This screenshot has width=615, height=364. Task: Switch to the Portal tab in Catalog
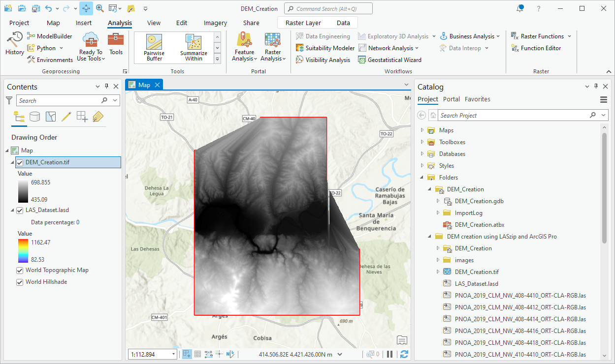pyautogui.click(x=451, y=99)
